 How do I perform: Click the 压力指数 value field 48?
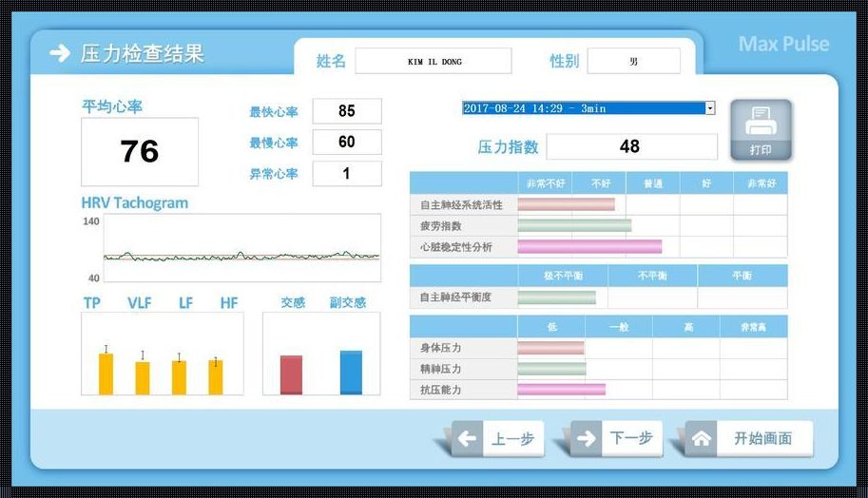631,146
